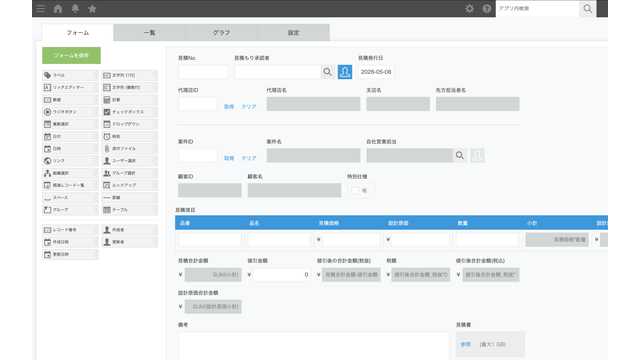
Task: Select the 作成者 field
Action: 129,230
